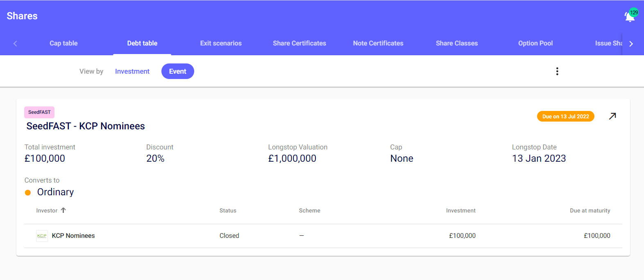This screenshot has height=280, width=644.
Task: Go to Share Certificates tab
Action: click(299, 43)
